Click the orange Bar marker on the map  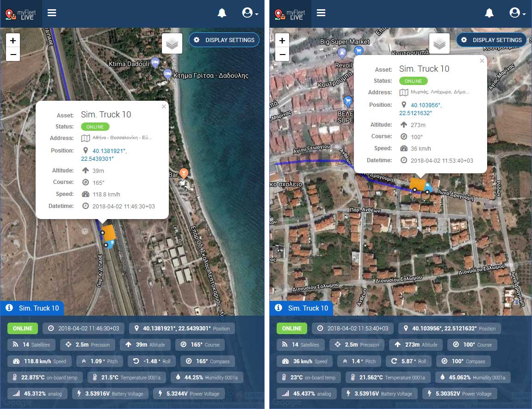point(184,173)
